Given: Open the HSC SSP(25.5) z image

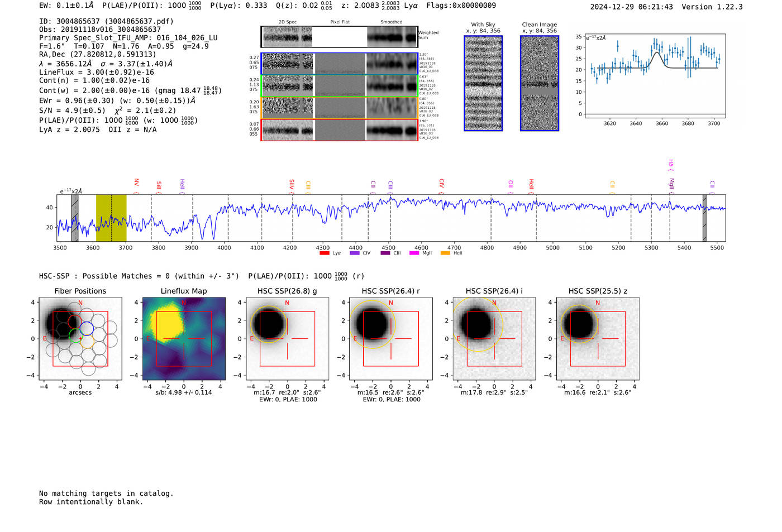Looking at the screenshot, I should tap(598, 339).
